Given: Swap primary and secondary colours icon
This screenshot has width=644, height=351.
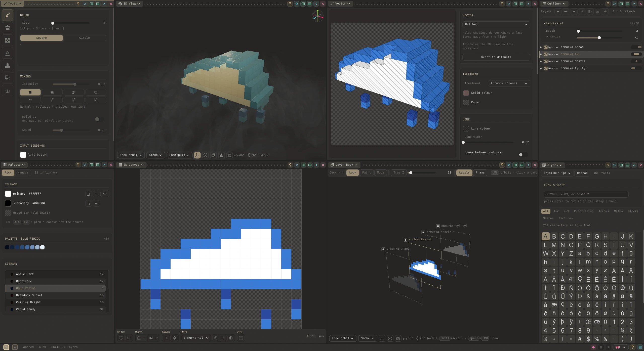Looking at the screenshot, I should 105,194.
